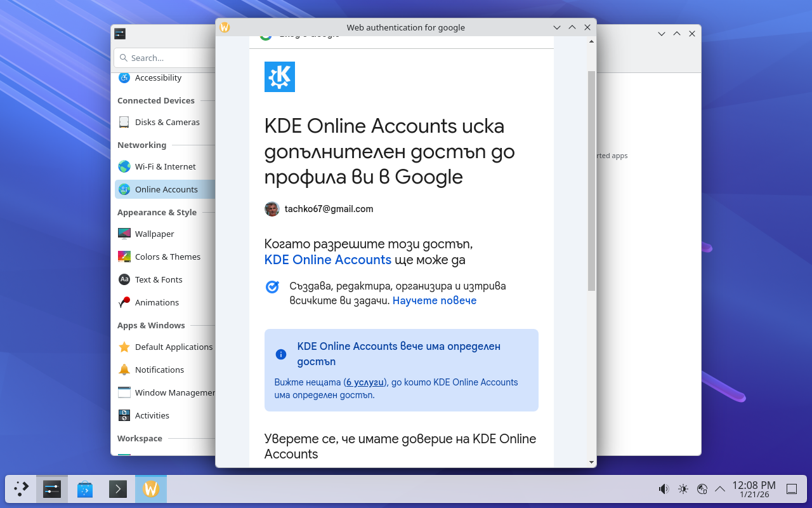
Task: Click the Google Tasks checkmark icon
Action: point(272,287)
